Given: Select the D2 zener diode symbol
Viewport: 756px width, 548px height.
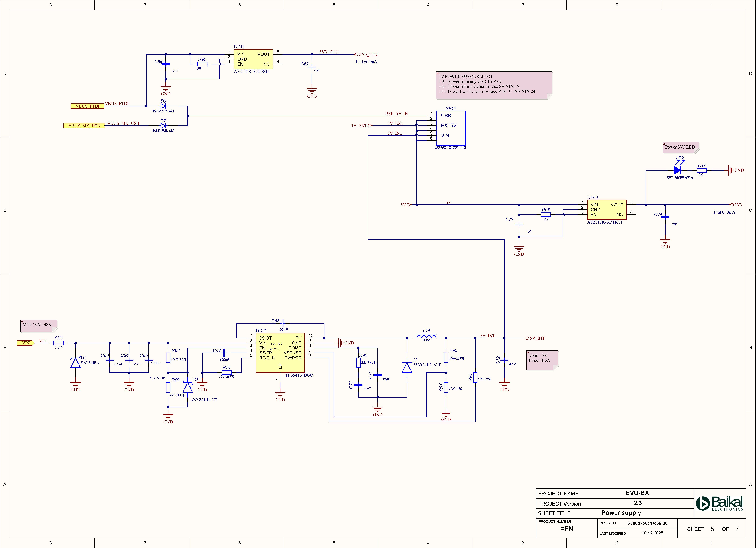Looking at the screenshot, I should (x=187, y=387).
